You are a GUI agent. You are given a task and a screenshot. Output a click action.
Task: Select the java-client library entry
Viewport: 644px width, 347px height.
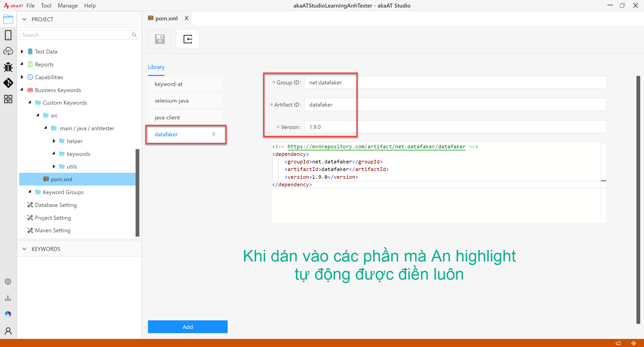click(186, 117)
